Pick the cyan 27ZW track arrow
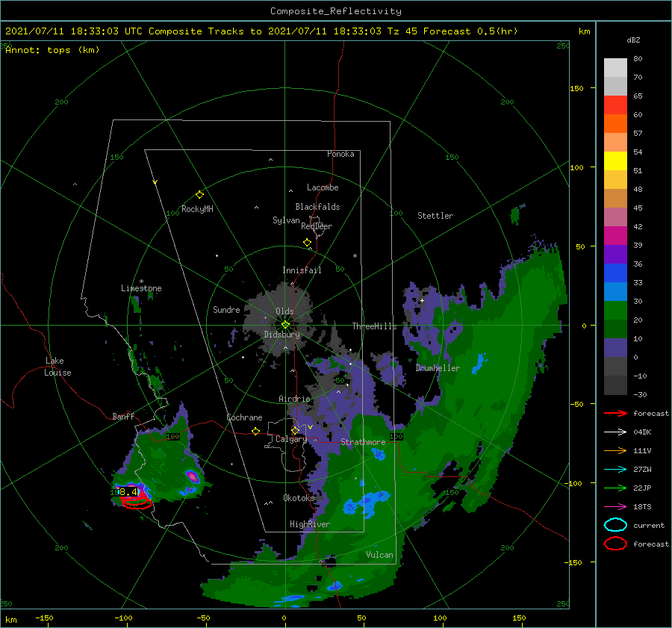Image resolution: width=672 pixels, height=628 pixels. pyautogui.click(x=615, y=470)
